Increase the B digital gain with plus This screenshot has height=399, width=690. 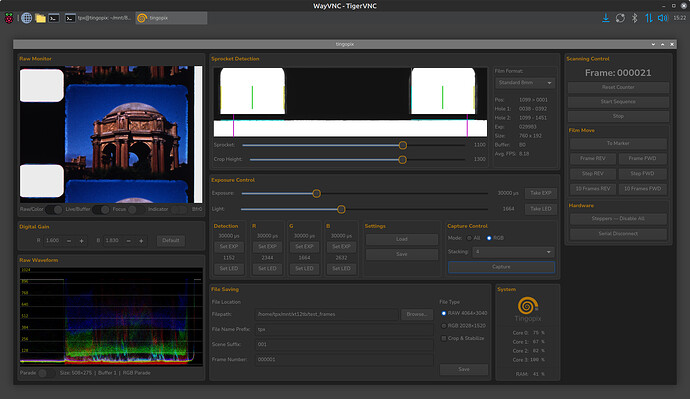141,241
